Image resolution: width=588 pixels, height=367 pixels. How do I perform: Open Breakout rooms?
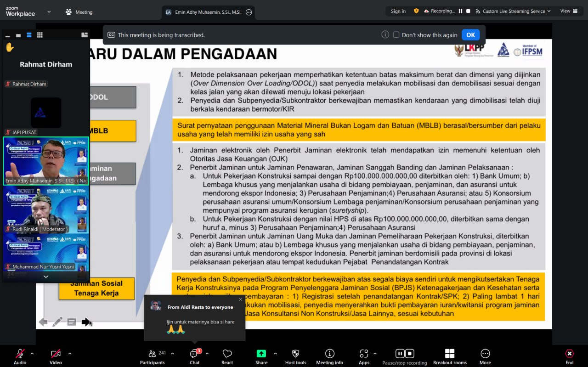[449, 354]
